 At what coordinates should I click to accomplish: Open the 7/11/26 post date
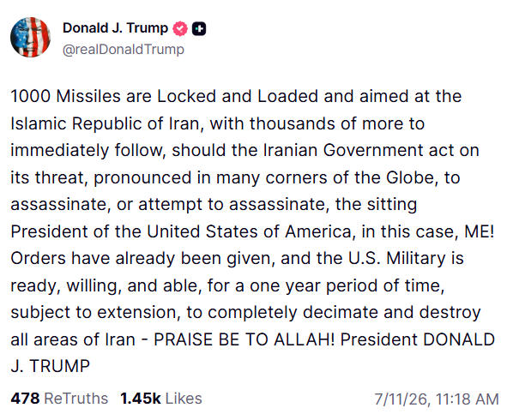[402, 399]
